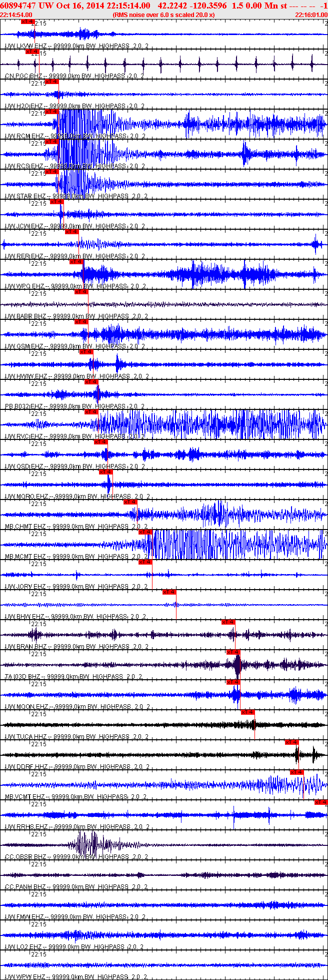Select the red pick flag on the MB.CHMT trace
This screenshot has width=328, height=980.
(x=130, y=502)
